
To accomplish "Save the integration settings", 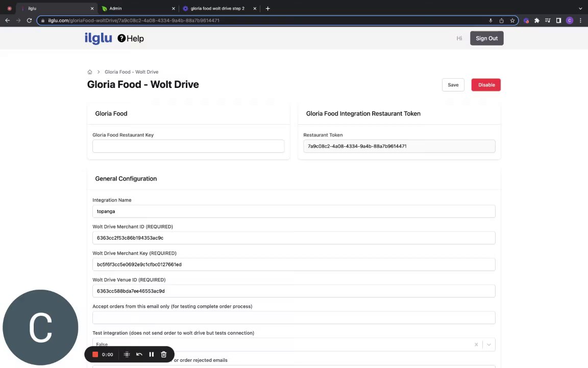I will point(453,85).
